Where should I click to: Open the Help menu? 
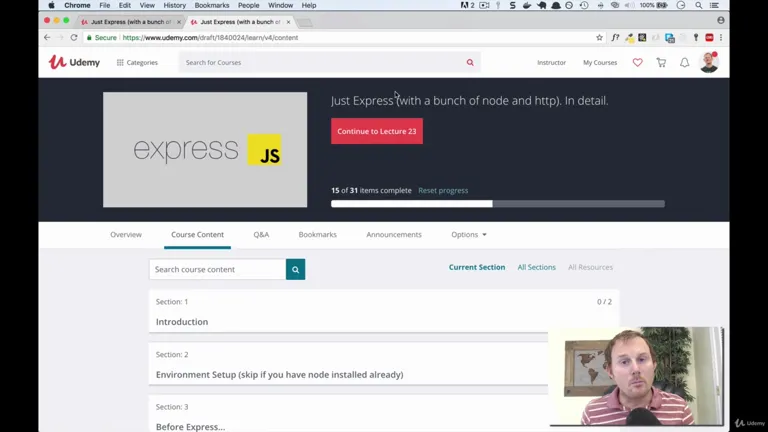309,5
